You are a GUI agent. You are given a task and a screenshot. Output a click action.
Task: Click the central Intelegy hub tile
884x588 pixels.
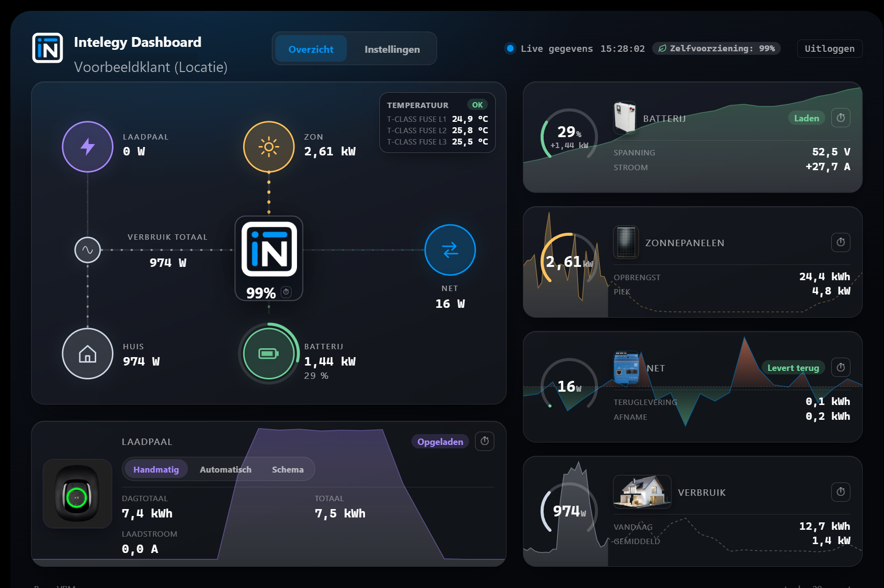269,258
